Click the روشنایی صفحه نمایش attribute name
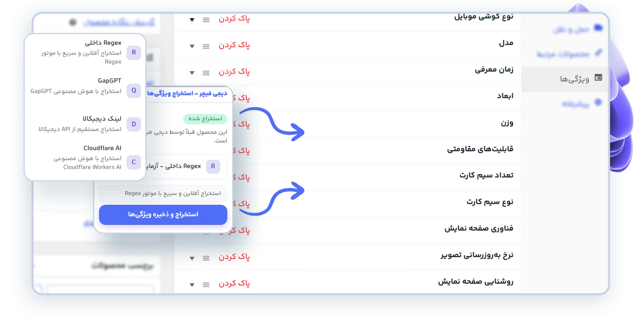644x315 pixels. click(475, 282)
